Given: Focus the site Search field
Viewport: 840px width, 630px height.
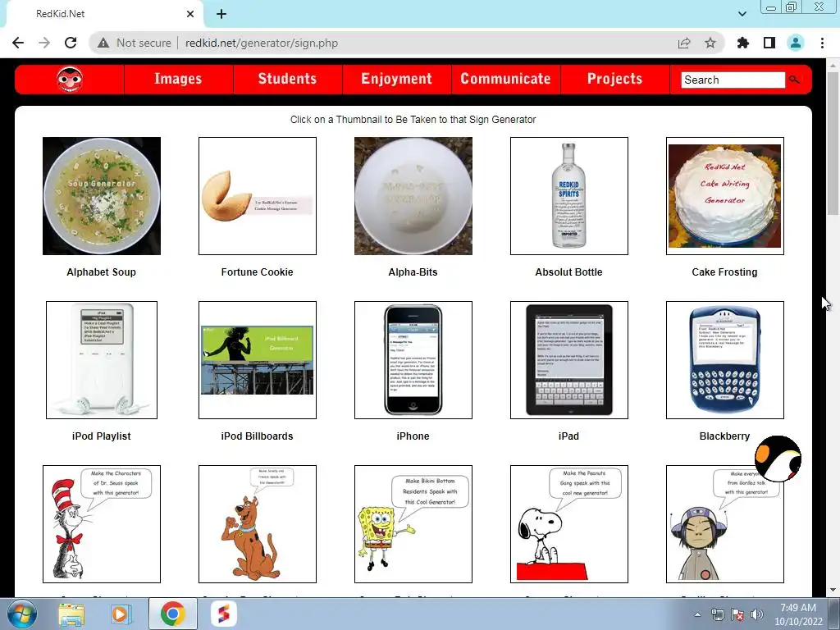Looking at the screenshot, I should pos(733,80).
